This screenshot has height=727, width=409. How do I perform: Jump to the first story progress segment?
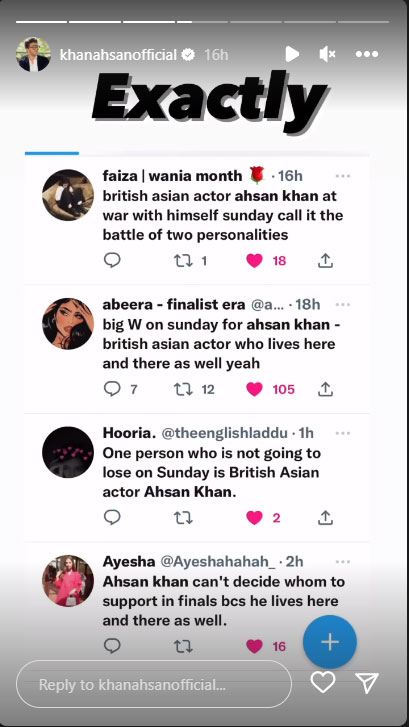tap(41, 22)
